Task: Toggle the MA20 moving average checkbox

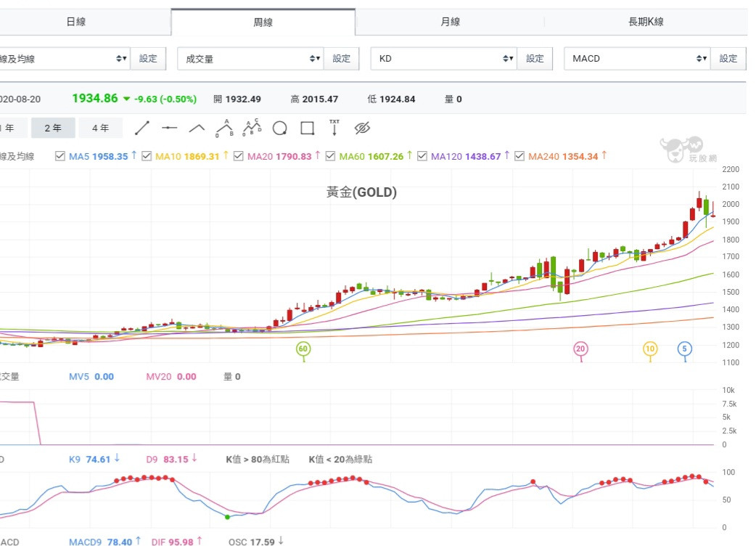Action: [x=239, y=156]
